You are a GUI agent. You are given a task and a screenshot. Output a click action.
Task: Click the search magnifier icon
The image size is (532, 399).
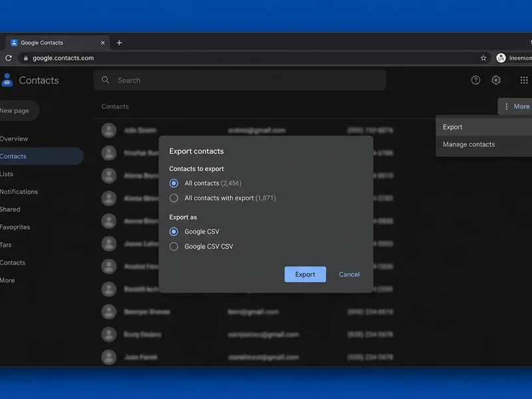[105, 80]
